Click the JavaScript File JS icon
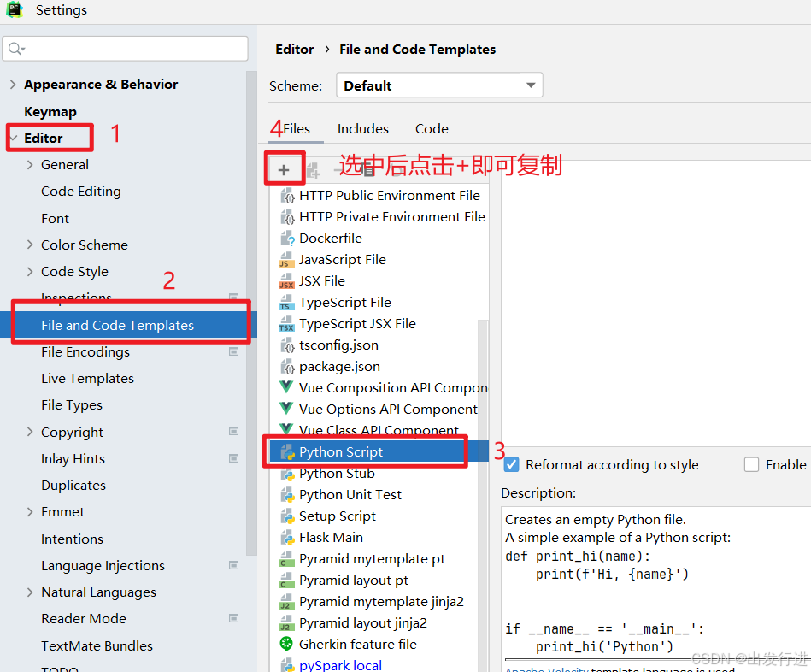 pos(286,260)
